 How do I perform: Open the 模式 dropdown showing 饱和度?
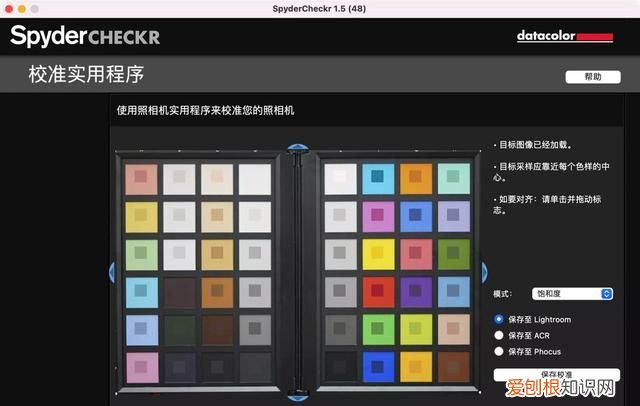[572, 293]
